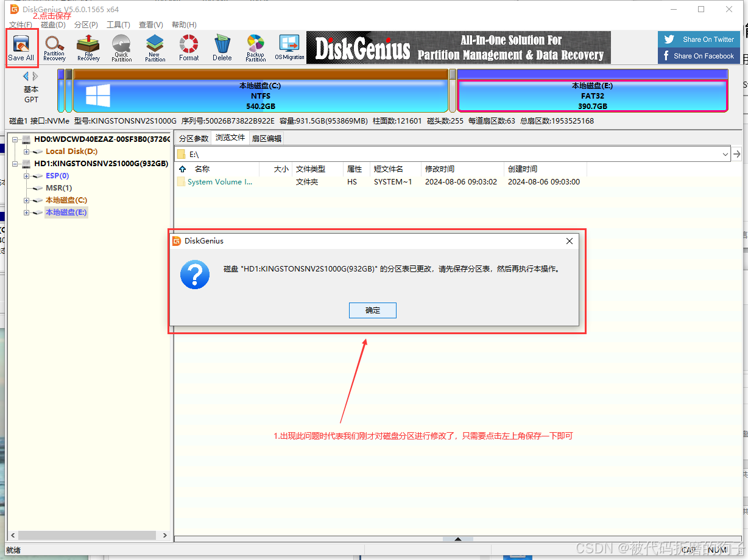Select the Format partition tool
The width and height of the screenshot is (748, 560).
click(x=189, y=47)
